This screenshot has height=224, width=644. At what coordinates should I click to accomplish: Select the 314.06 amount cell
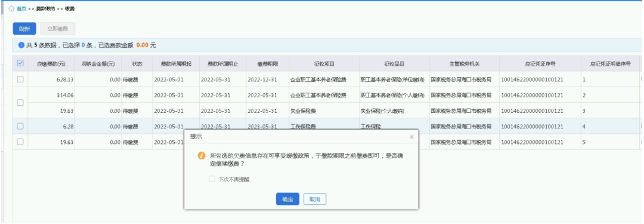(x=51, y=95)
